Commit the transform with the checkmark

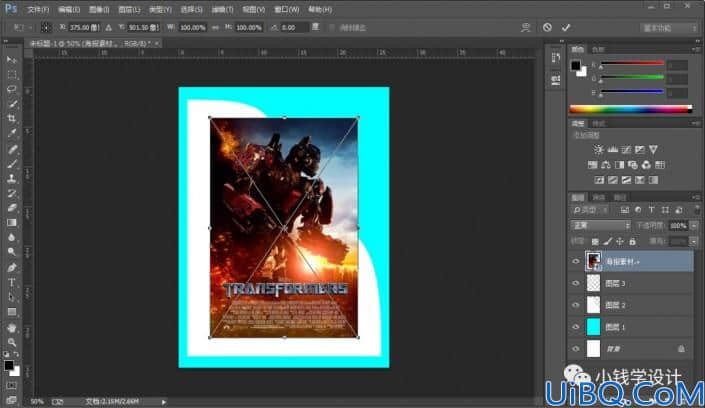point(566,27)
